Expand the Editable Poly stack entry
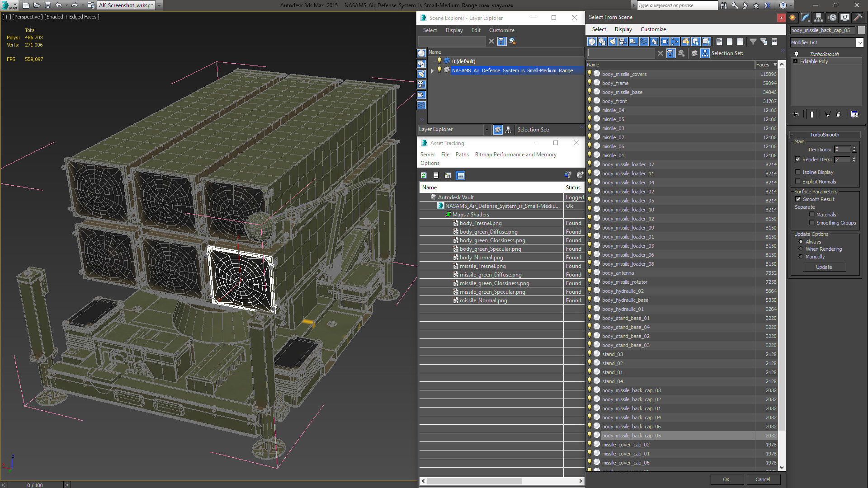This screenshot has height=488, width=868. (x=796, y=61)
